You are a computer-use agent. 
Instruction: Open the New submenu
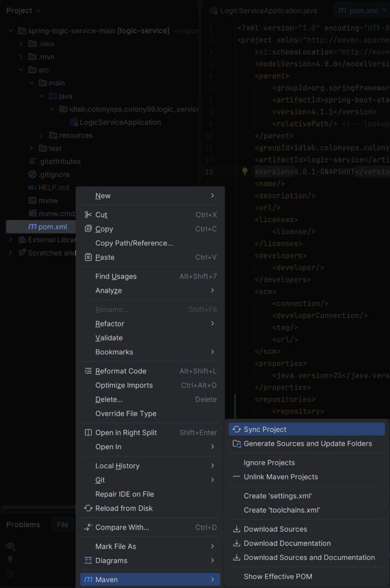click(150, 196)
